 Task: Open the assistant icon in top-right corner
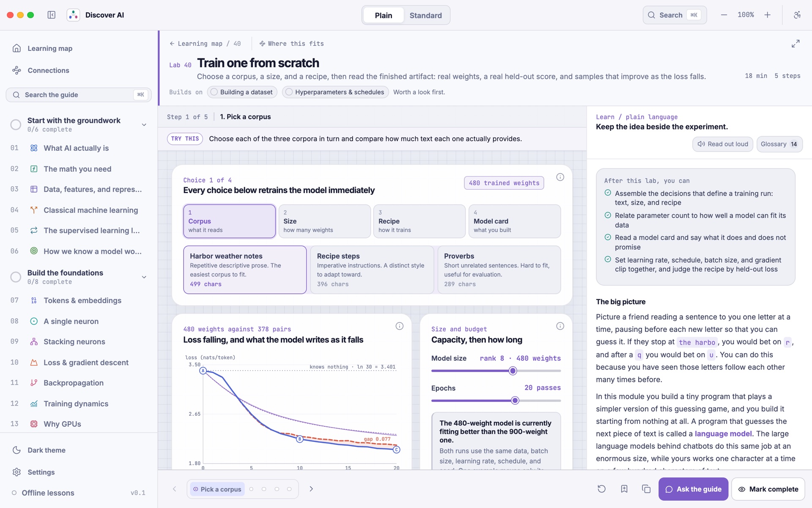(x=797, y=15)
